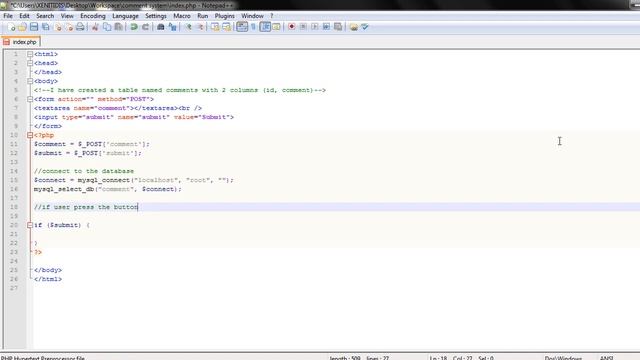Screen dimensions: 640x360
Task: Click the $submit = $_POST line
Action: tap(88, 153)
